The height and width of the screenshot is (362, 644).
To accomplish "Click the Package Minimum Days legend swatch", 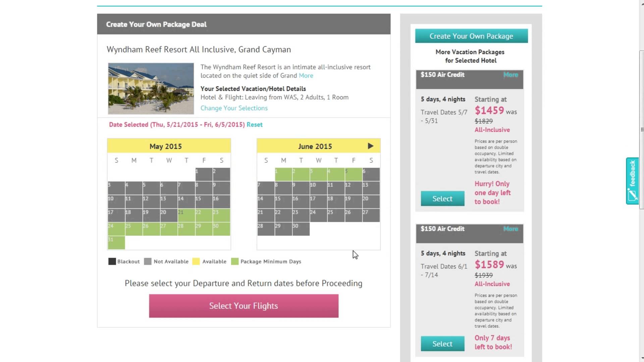I will 235,261.
